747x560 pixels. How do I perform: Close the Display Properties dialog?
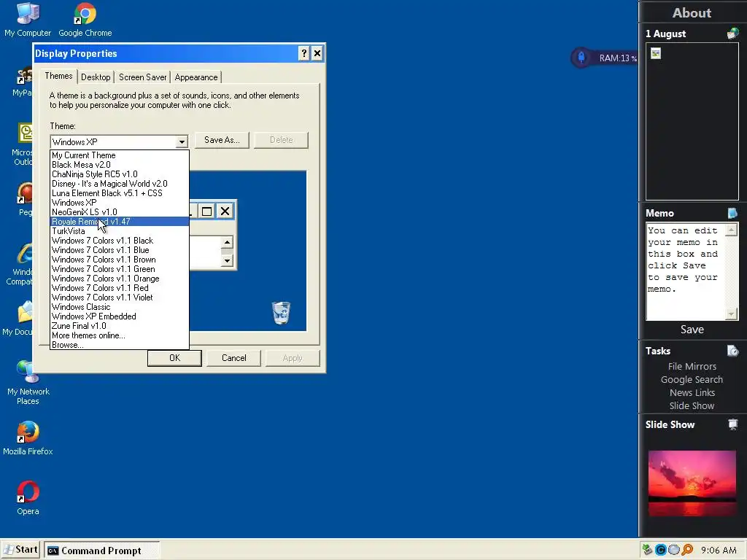click(x=317, y=53)
